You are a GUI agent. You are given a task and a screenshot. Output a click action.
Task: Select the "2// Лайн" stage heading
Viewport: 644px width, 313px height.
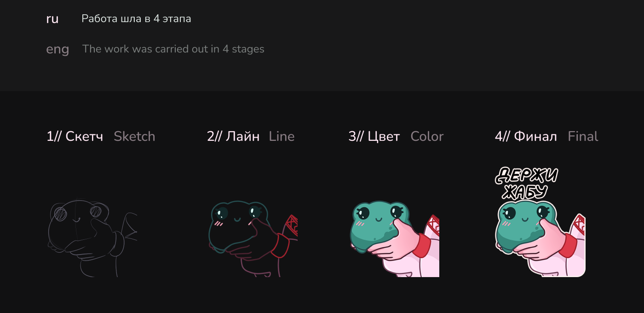[233, 136]
